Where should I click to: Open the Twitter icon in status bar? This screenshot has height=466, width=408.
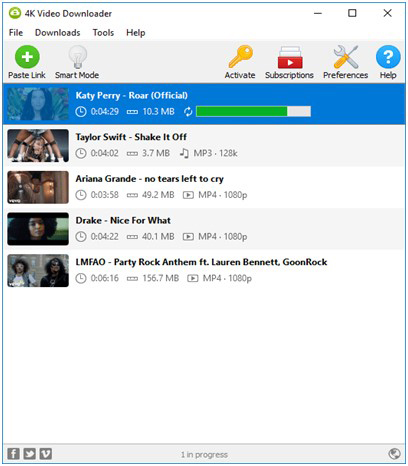coord(30,454)
